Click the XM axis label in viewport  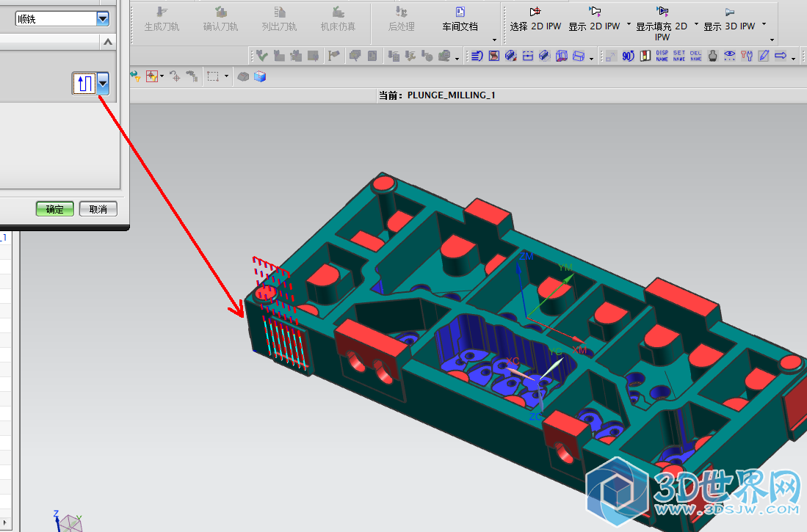pos(579,351)
